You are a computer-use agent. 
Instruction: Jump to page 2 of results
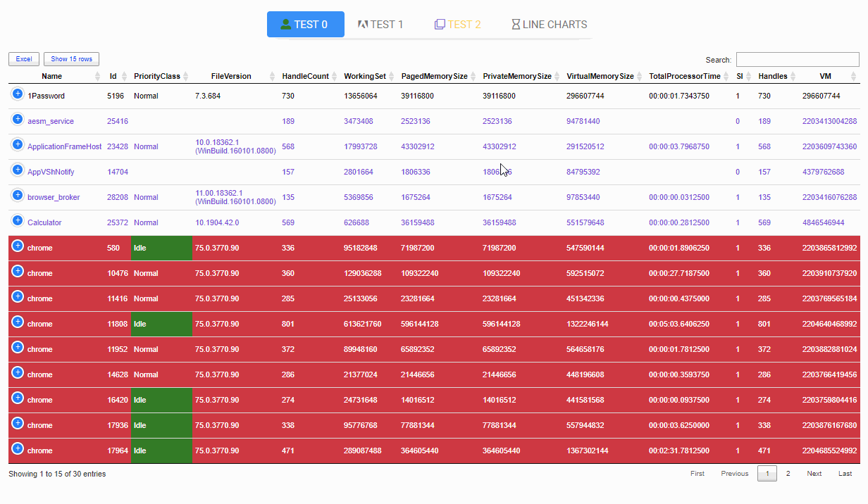[x=788, y=474]
